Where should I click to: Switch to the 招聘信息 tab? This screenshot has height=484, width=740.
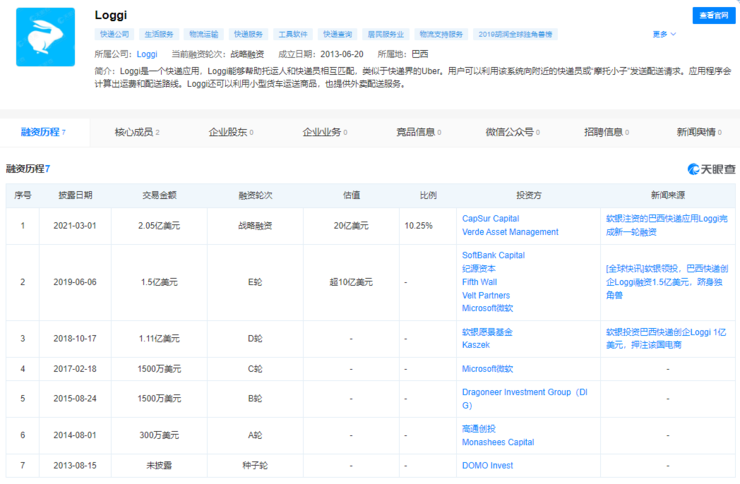pos(607,133)
